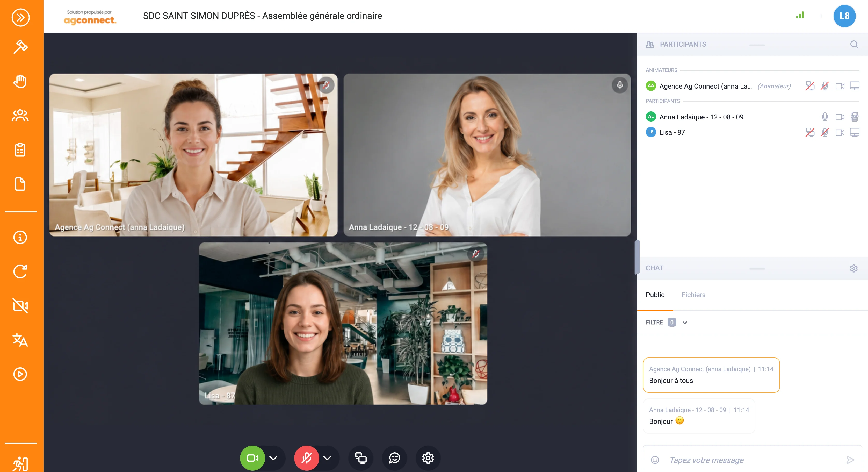Open the settings gear in bottom toolbar
868x472 pixels.
[x=428, y=458]
